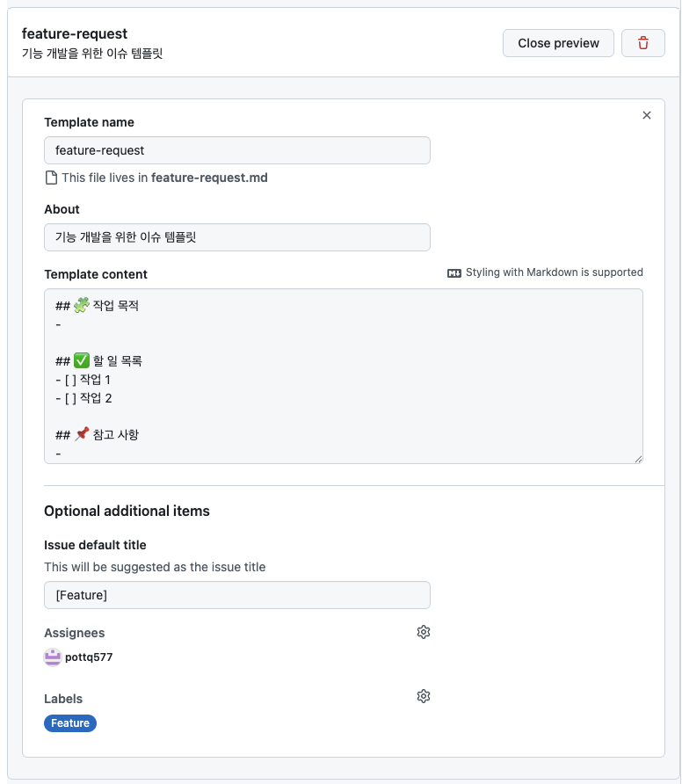Screen dimensions: 682x784
Task: Click pottq577 avatar image
Action: tap(53, 657)
